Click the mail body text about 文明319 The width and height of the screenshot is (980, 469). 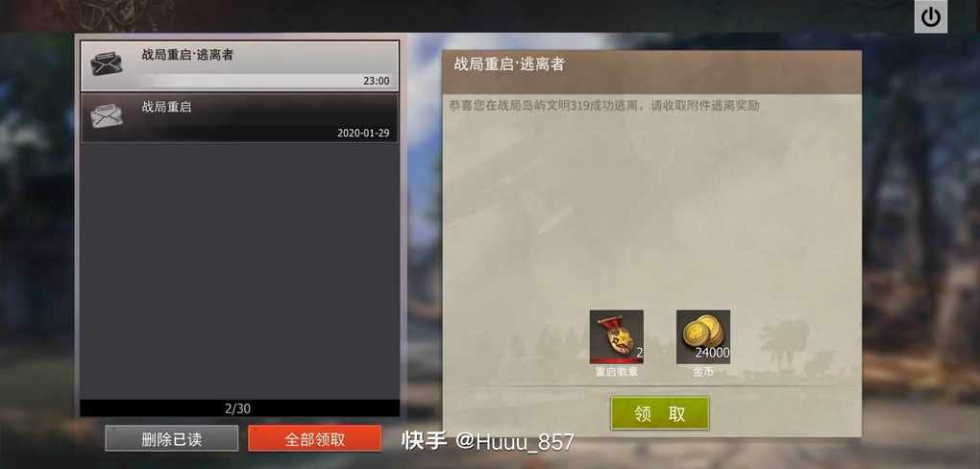pyautogui.click(x=604, y=106)
